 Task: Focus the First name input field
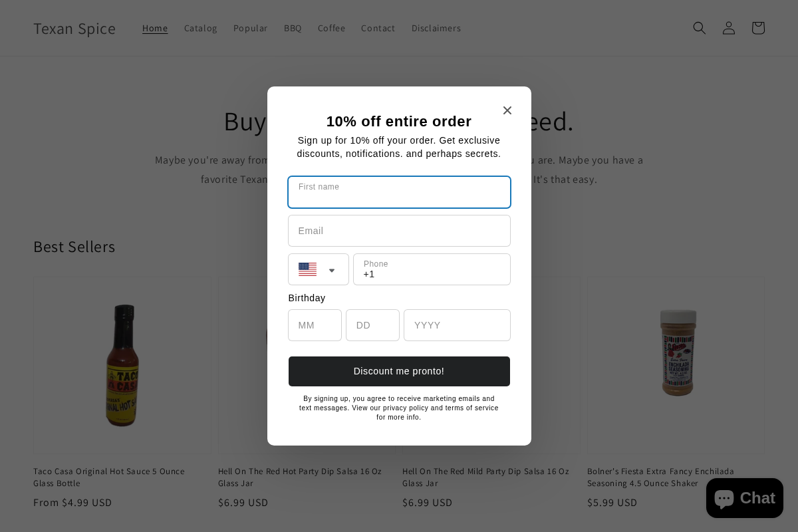click(x=399, y=192)
